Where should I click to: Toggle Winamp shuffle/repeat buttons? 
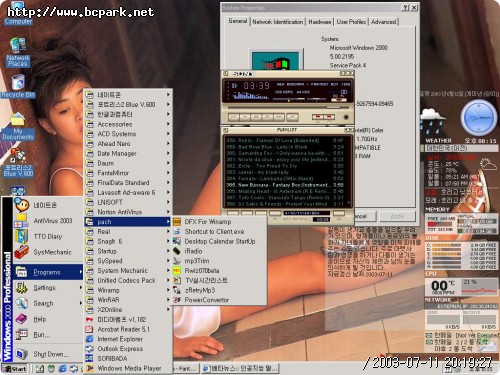click(323, 117)
